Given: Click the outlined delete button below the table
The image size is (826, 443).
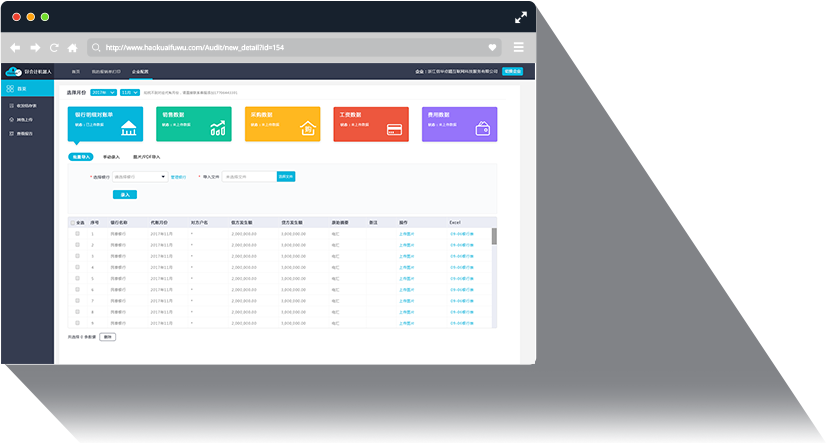Looking at the screenshot, I should point(107,337).
